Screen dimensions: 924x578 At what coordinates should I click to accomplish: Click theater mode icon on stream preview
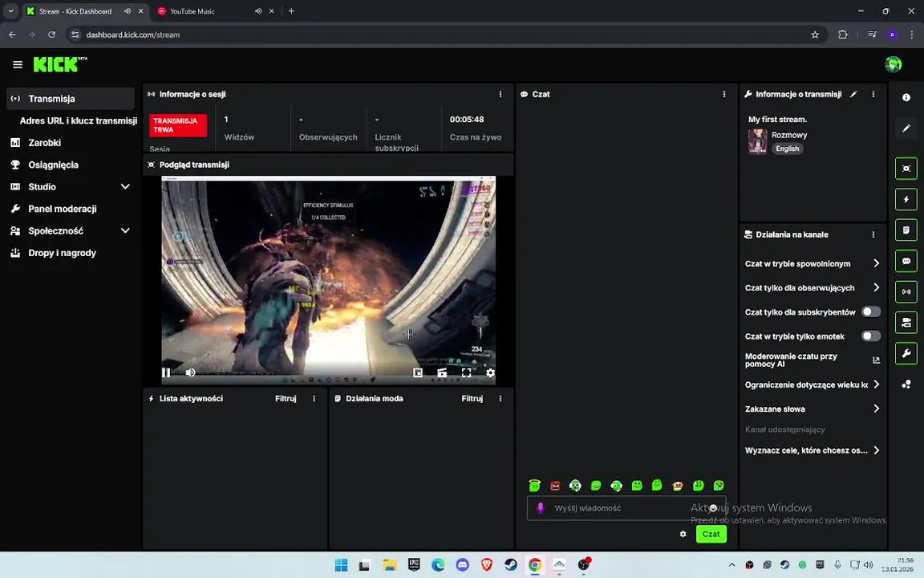coord(442,372)
